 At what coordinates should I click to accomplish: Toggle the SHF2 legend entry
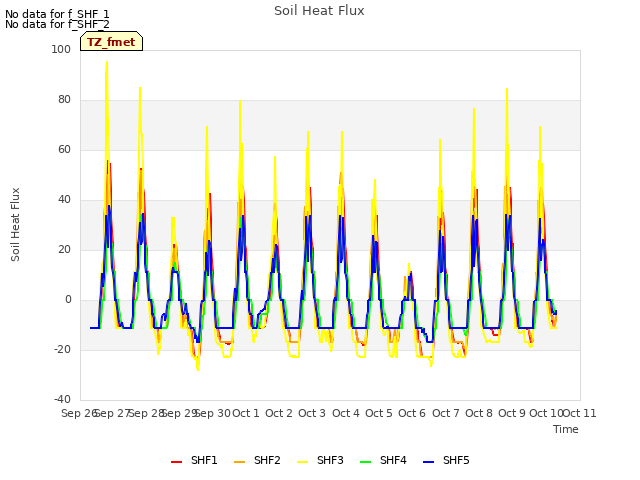[x=257, y=460]
